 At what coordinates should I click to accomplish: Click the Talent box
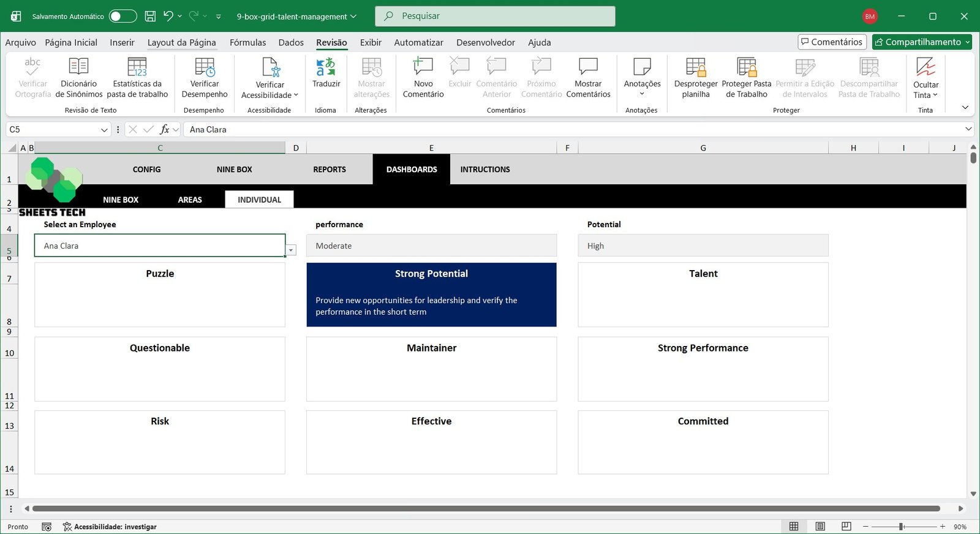pyautogui.click(x=703, y=295)
